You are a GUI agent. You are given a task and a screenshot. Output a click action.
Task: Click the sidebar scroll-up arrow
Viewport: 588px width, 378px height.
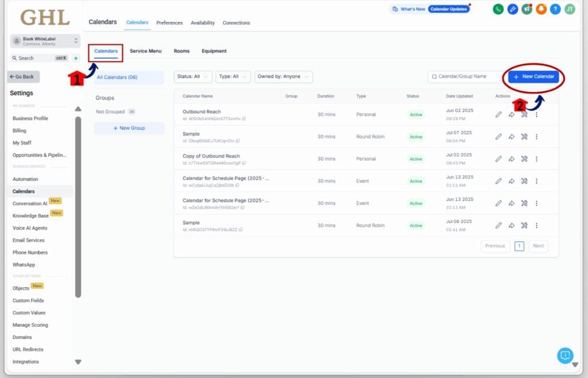click(78, 109)
